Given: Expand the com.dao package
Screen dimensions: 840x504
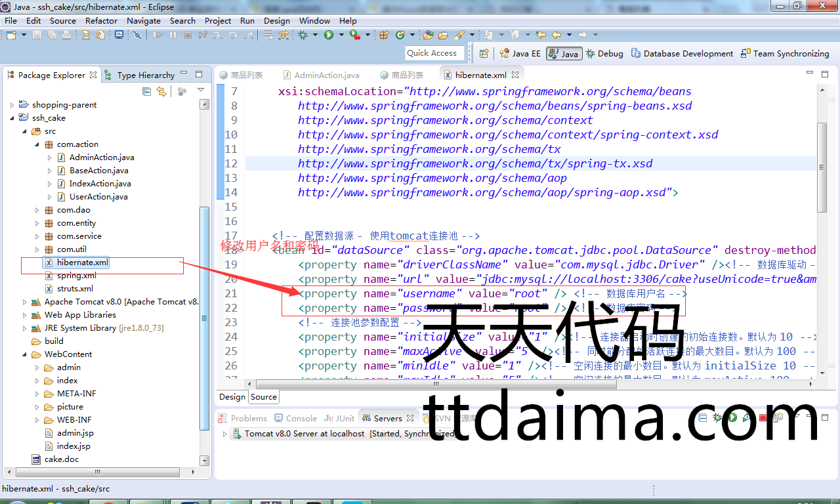Looking at the screenshot, I should pos(37,210).
